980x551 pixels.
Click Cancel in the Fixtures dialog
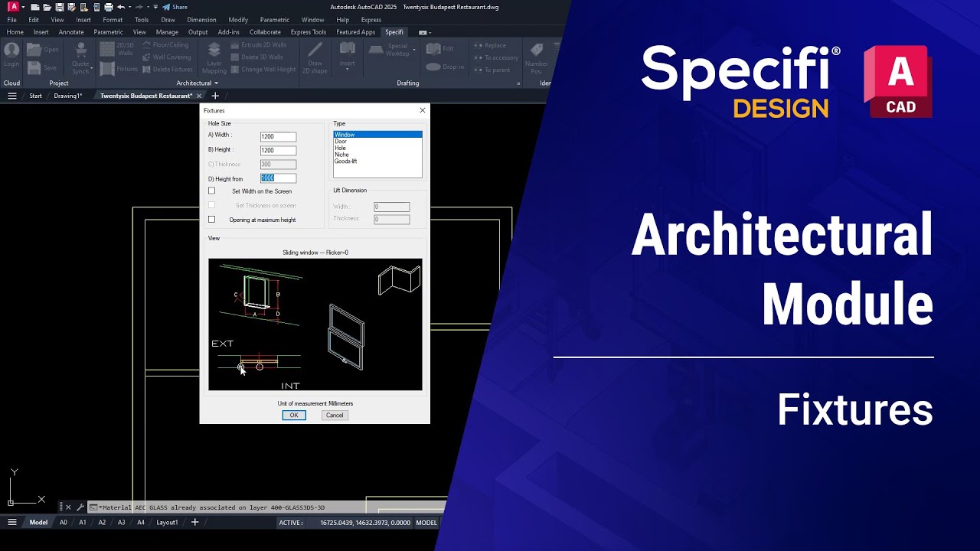click(x=335, y=415)
